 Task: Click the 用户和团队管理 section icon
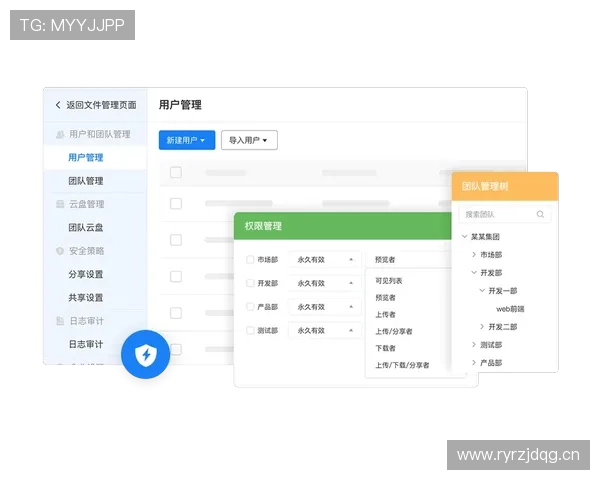point(60,134)
